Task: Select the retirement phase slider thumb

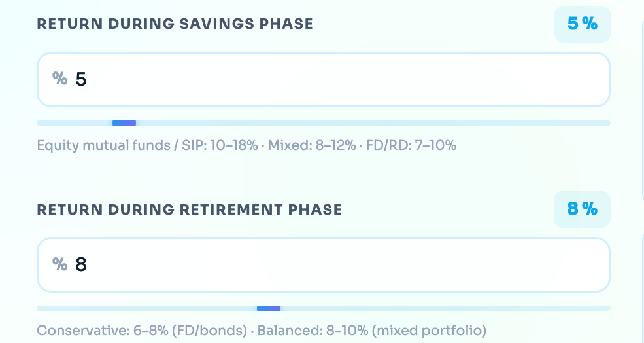Action: coord(269,308)
